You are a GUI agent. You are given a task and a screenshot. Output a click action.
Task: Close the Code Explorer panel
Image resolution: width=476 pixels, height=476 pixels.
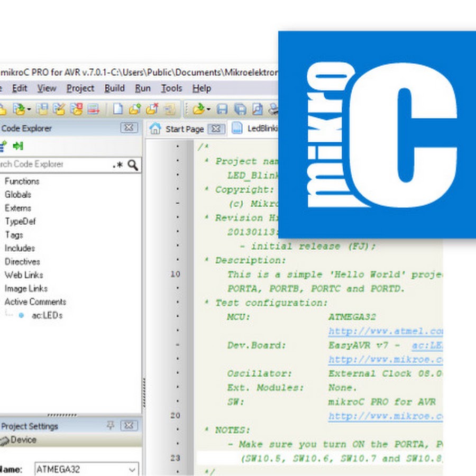point(129,128)
